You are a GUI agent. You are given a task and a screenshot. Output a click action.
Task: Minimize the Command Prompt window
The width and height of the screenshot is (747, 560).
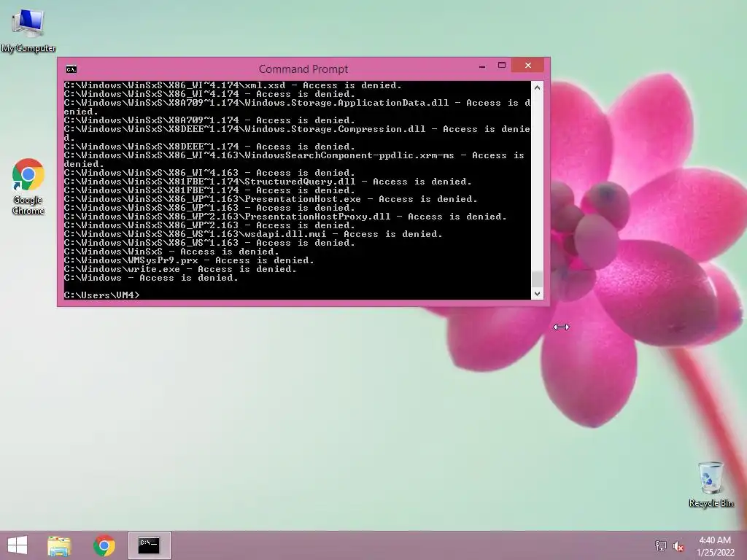pos(482,66)
